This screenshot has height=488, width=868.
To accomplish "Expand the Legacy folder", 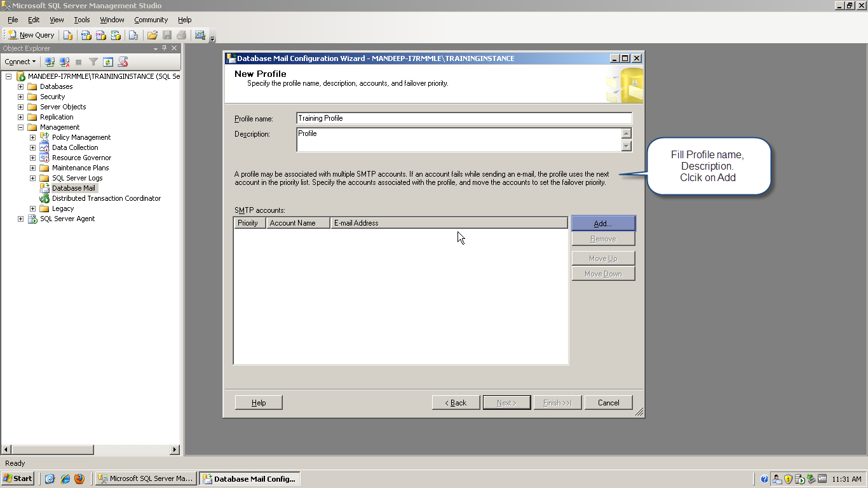I will (x=32, y=208).
